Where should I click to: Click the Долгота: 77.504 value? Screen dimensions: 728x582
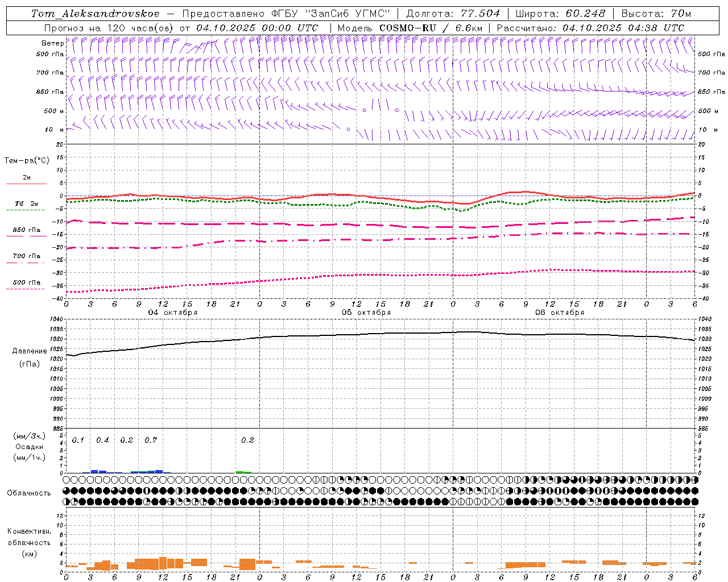click(x=453, y=14)
